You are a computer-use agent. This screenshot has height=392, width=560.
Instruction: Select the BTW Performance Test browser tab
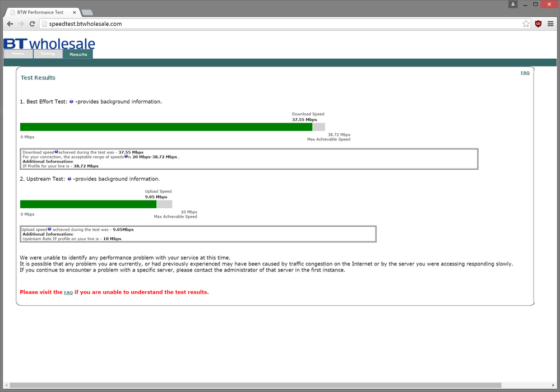(x=42, y=12)
